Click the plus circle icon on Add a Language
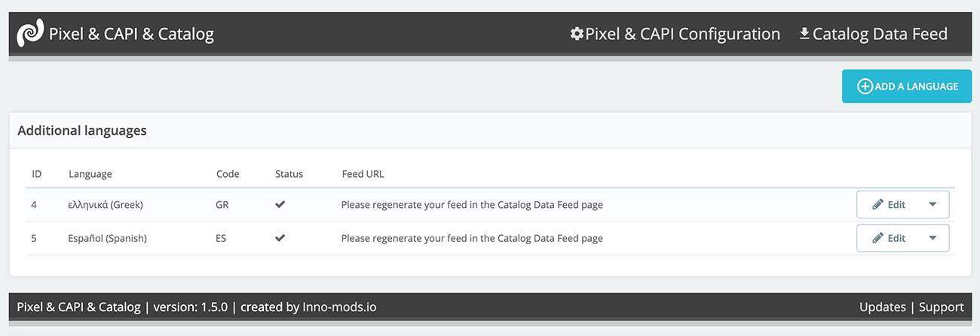The height and width of the screenshot is (336, 980). tap(865, 87)
